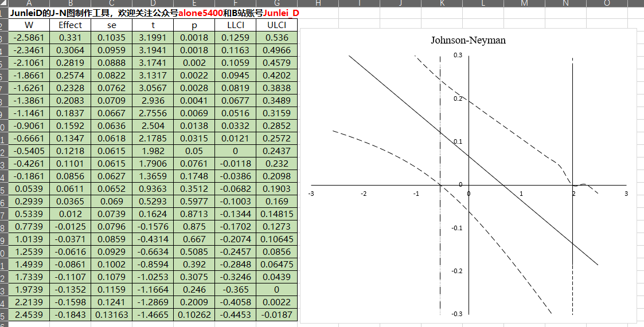Select cell with p value 0.667
The image size is (644, 327).
tap(194, 239)
